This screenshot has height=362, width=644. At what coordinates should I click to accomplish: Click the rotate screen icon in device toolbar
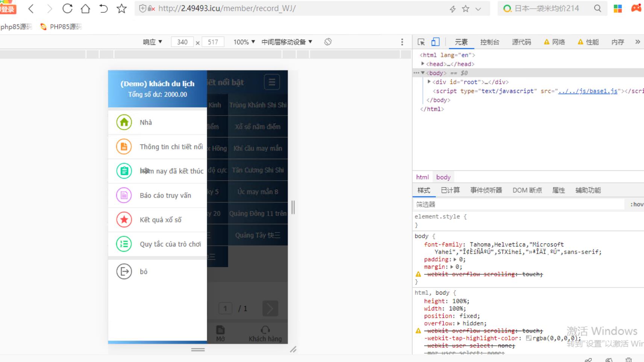[328, 42]
